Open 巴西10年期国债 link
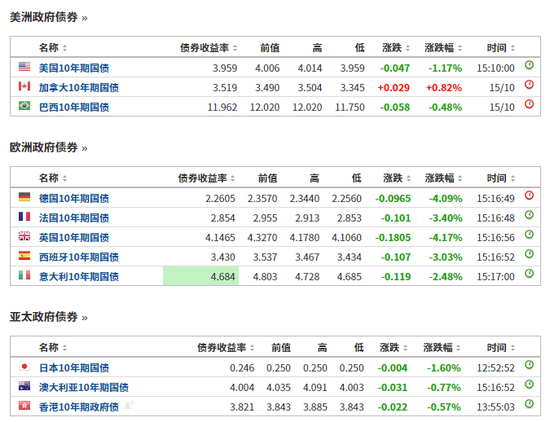This screenshot has height=422, width=550. tap(74, 107)
